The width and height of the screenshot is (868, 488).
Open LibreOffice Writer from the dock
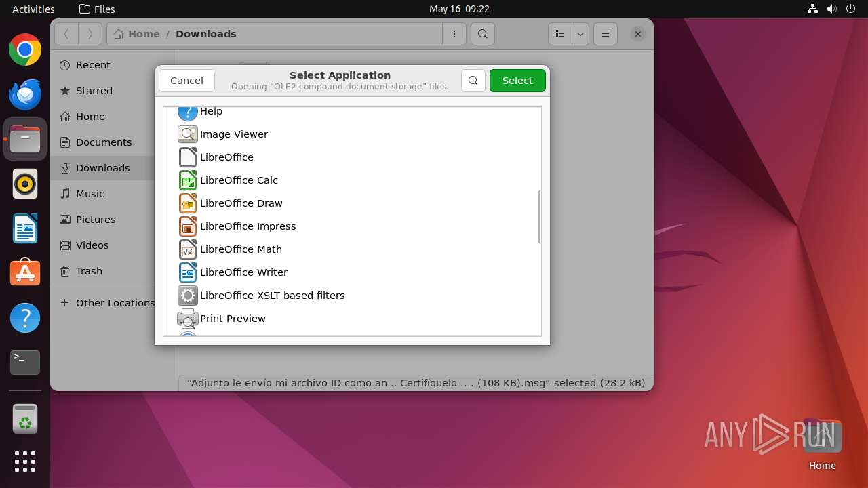tap(25, 228)
